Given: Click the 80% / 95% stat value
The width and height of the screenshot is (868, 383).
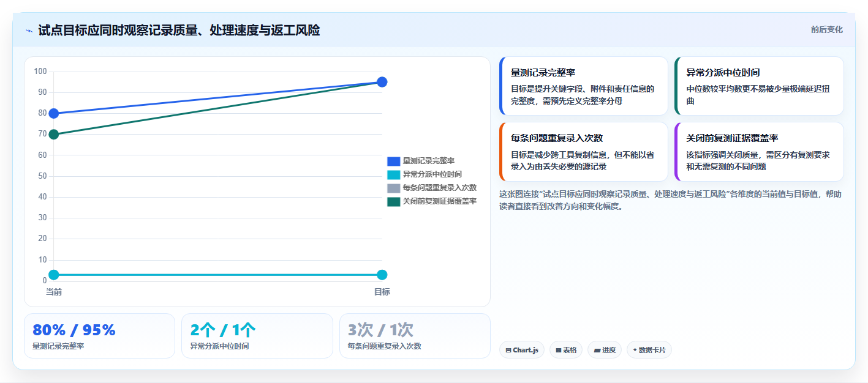Looking at the screenshot, I should click(74, 330).
